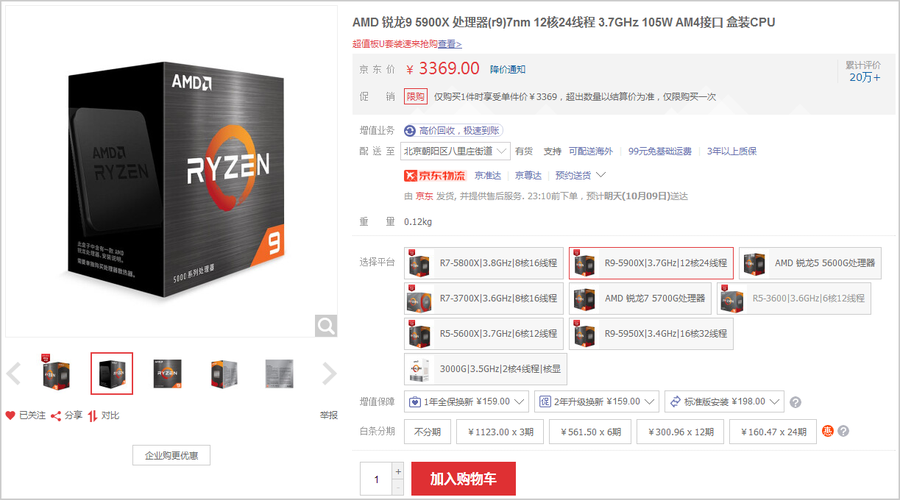This screenshot has height=500, width=900.
Task: Select R9-5950X 3.4GHz 16核32线程 option
Action: pos(651,334)
